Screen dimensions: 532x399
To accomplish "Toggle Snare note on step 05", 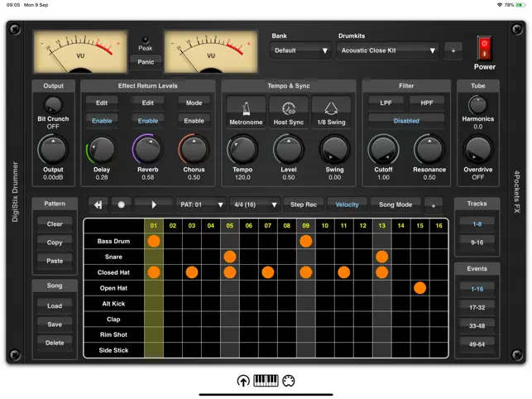I will click(x=230, y=257).
